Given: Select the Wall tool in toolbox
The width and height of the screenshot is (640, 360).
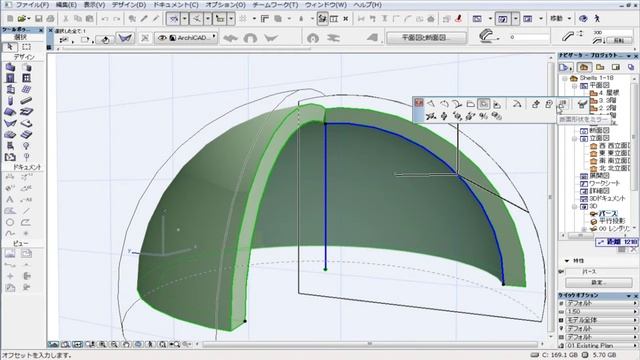Looking at the screenshot, I should (x=10, y=67).
